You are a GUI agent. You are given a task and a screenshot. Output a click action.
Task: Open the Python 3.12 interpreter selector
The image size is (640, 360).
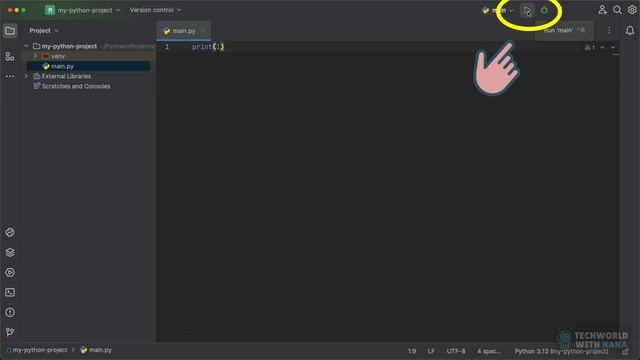(x=561, y=351)
